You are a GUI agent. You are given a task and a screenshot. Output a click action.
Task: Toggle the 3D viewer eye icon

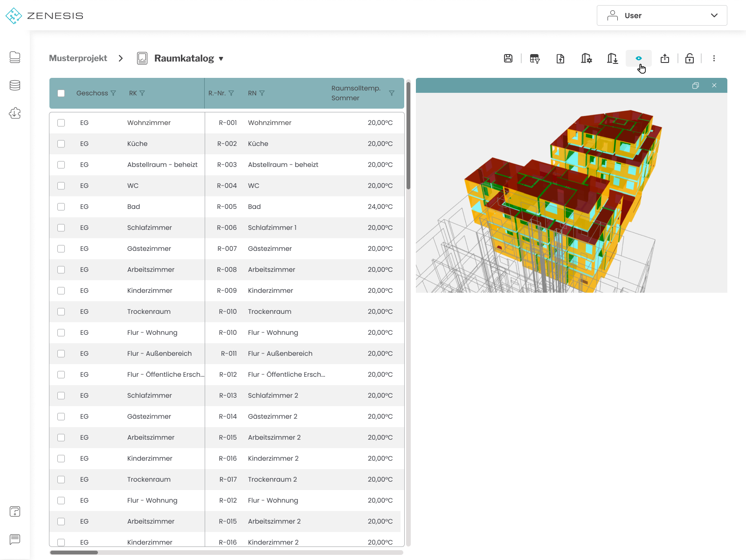point(639,58)
